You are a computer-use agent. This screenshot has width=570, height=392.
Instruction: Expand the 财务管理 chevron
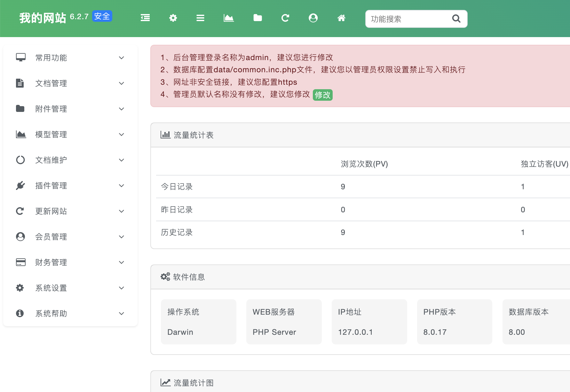pos(122,262)
